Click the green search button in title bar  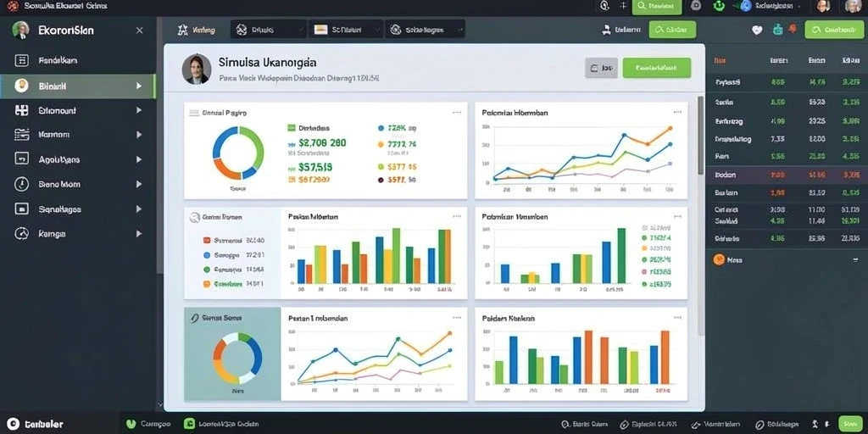pyautogui.click(x=657, y=6)
